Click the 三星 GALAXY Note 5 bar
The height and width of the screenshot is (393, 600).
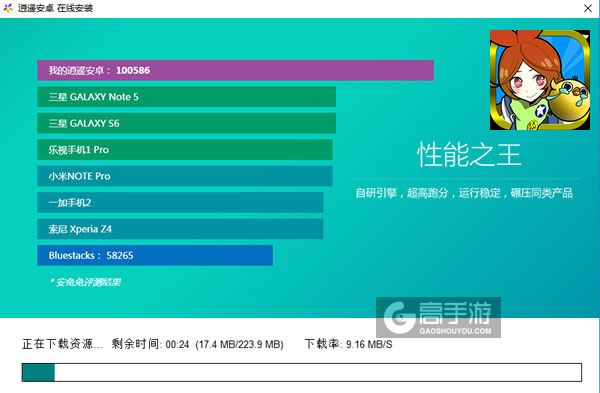[186, 97]
